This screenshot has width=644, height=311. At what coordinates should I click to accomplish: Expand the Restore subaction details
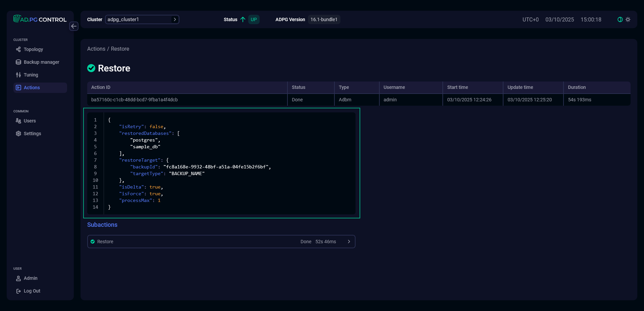pos(349,241)
